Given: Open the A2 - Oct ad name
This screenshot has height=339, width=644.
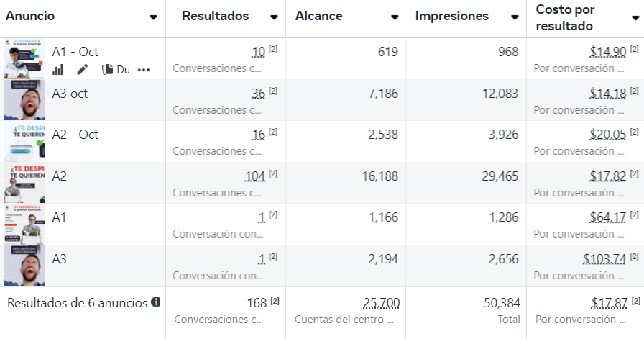Looking at the screenshot, I should pos(75,135).
